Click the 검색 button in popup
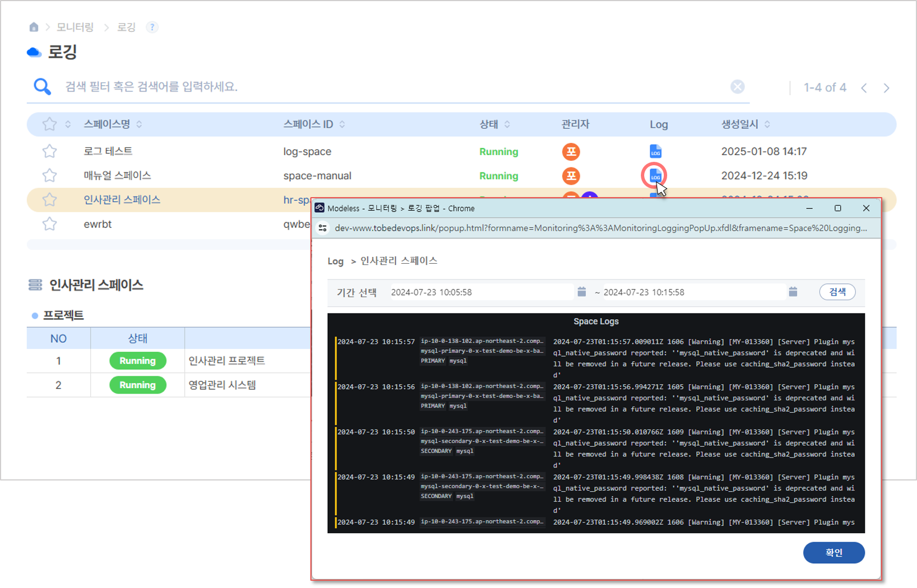This screenshot has height=588, width=917. [837, 292]
